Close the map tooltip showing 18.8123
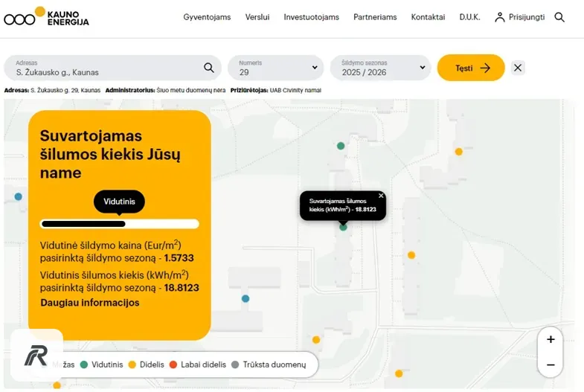This screenshot has height=392, width=584. [381, 196]
